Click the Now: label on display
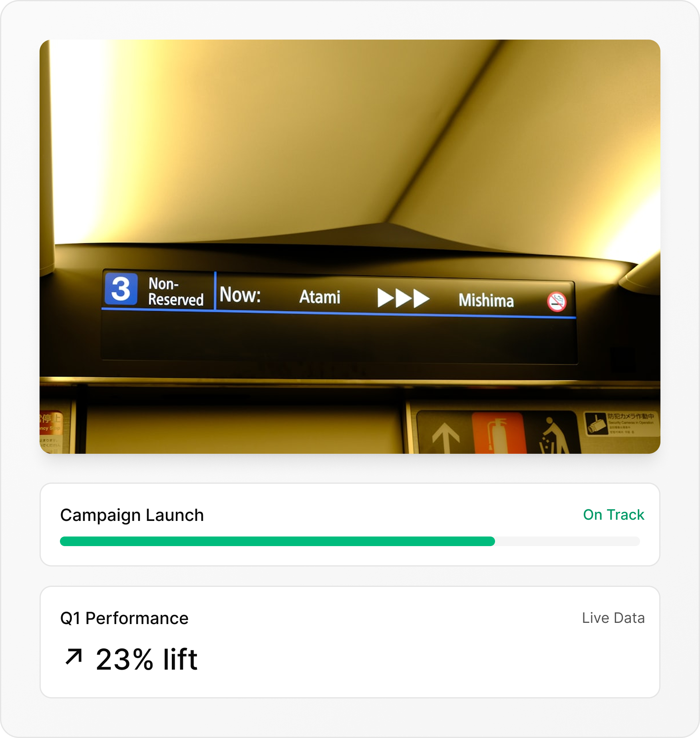Image resolution: width=700 pixels, height=738 pixels. (240, 295)
